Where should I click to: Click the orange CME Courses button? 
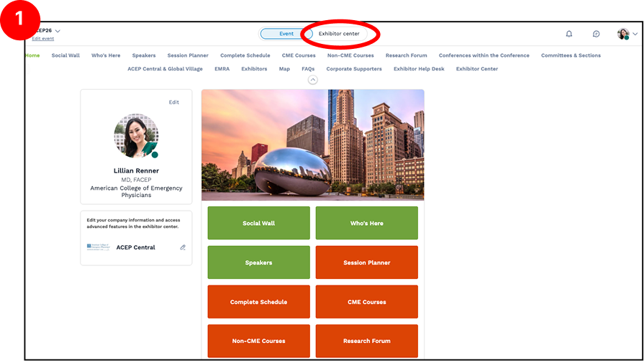(367, 302)
